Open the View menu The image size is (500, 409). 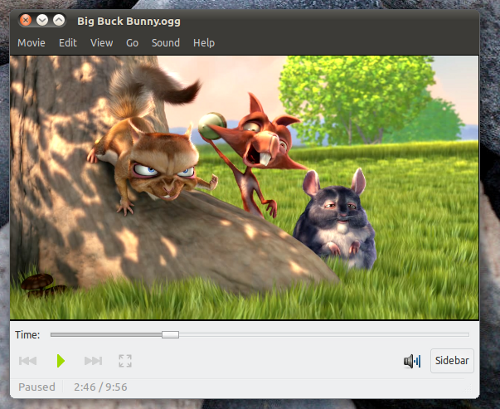tap(102, 43)
